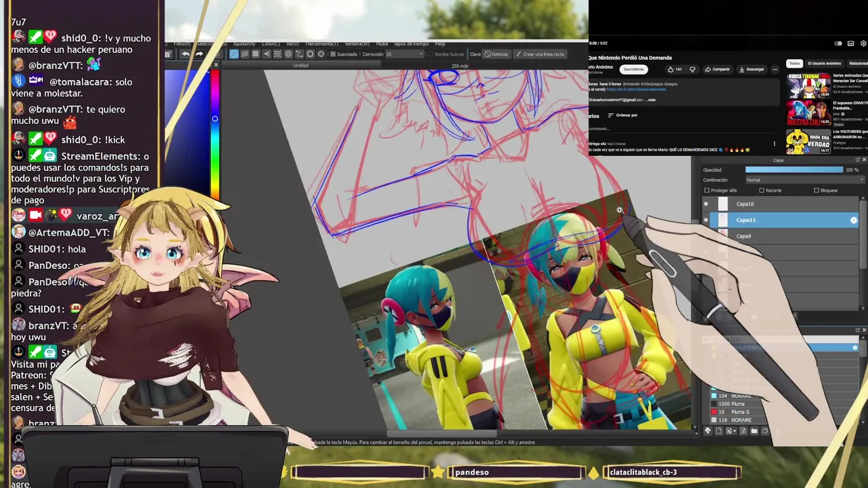Hide the Capa11 layer visibility dot
868x488 pixels.
[x=706, y=220]
